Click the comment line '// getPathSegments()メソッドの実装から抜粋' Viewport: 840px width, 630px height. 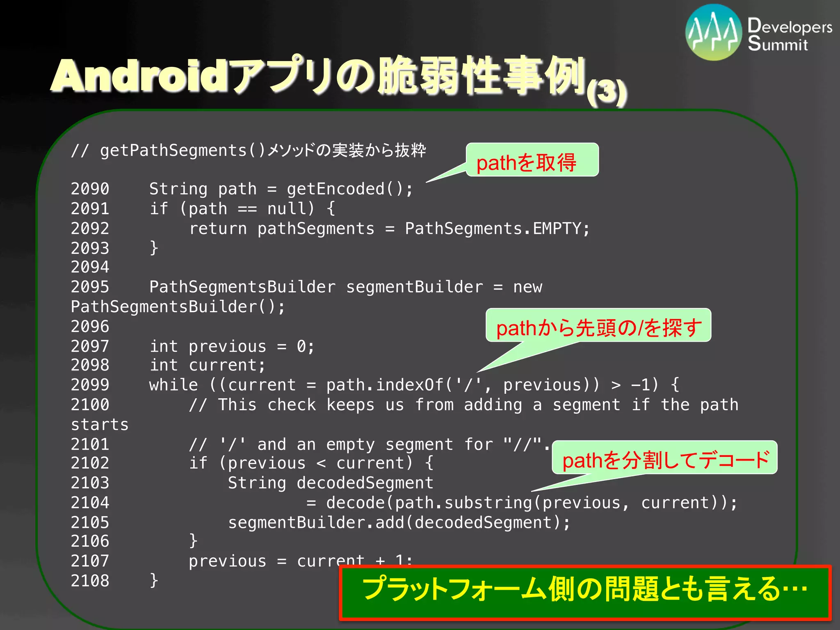(x=249, y=151)
